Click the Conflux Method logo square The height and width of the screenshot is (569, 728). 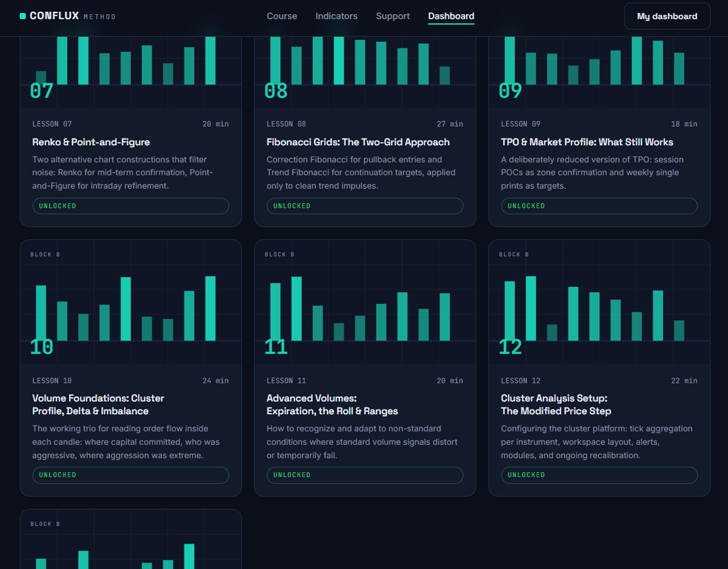pos(23,16)
